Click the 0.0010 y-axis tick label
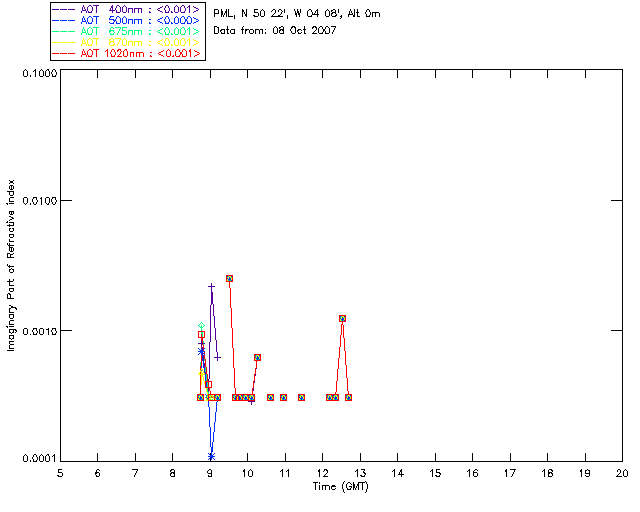640x512 pixels. click(x=40, y=331)
